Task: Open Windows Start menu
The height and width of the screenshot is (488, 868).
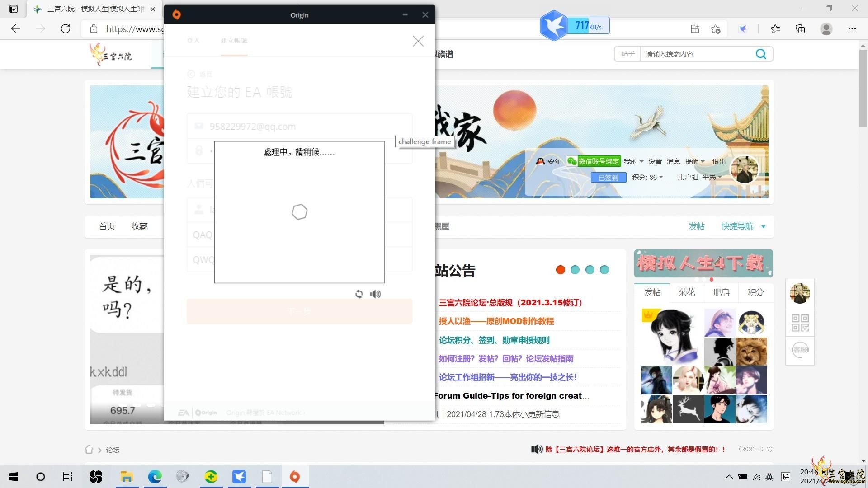Action: [14, 477]
